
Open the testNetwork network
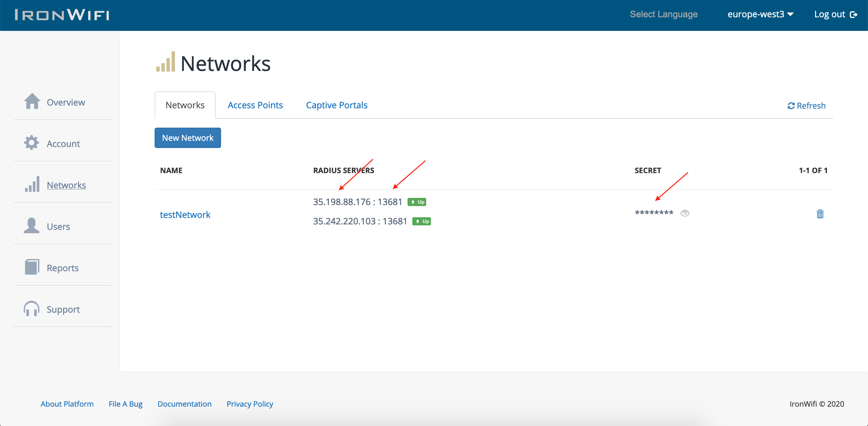pyautogui.click(x=185, y=214)
